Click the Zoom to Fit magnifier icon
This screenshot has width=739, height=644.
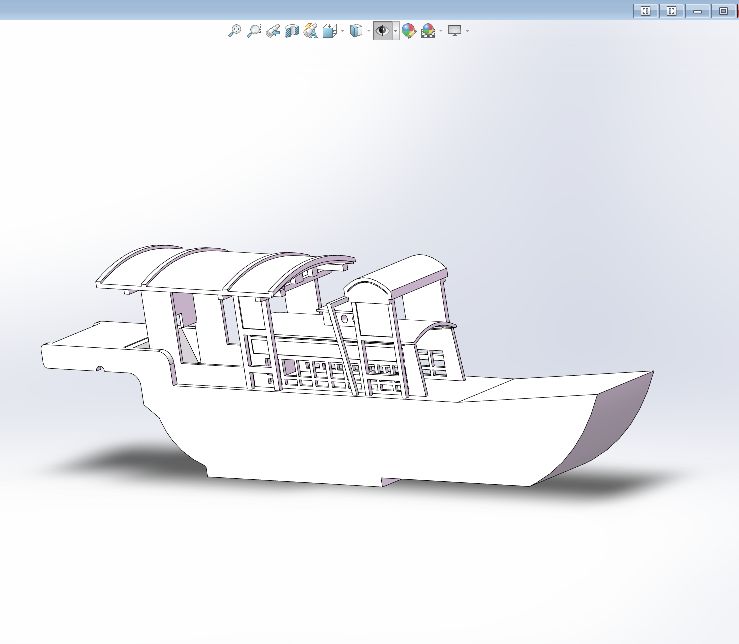point(234,31)
